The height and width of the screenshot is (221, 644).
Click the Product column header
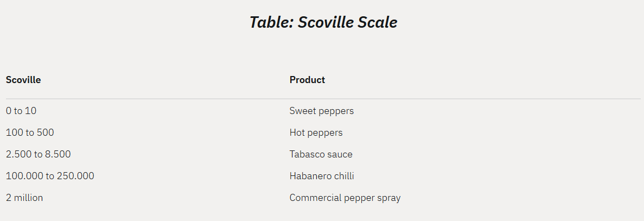[307, 80]
